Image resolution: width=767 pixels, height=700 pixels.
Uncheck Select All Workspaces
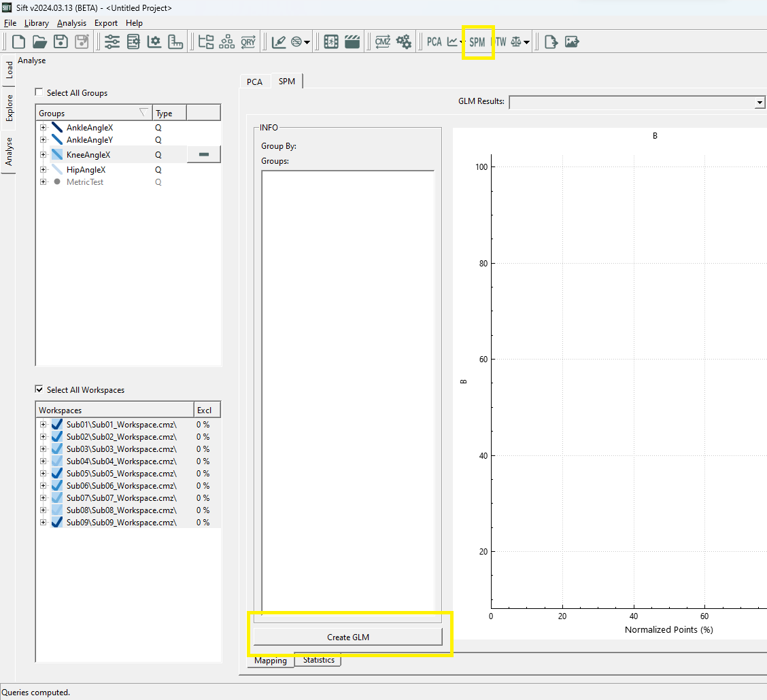pyautogui.click(x=39, y=389)
